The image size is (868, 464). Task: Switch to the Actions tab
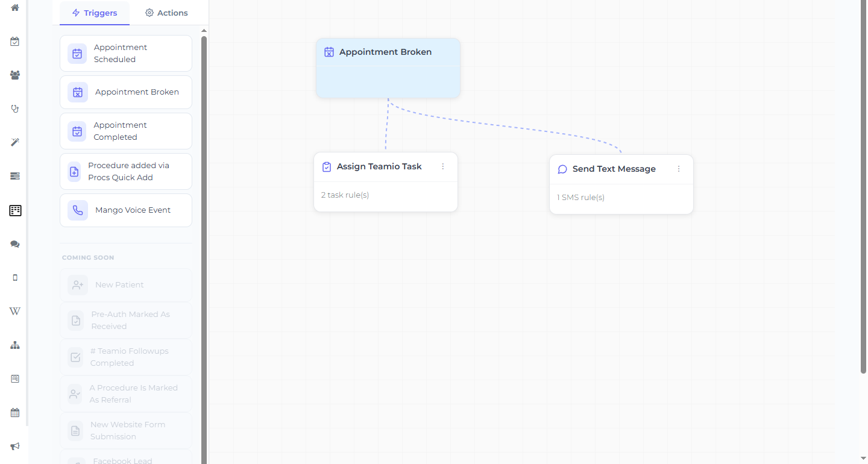click(x=166, y=13)
